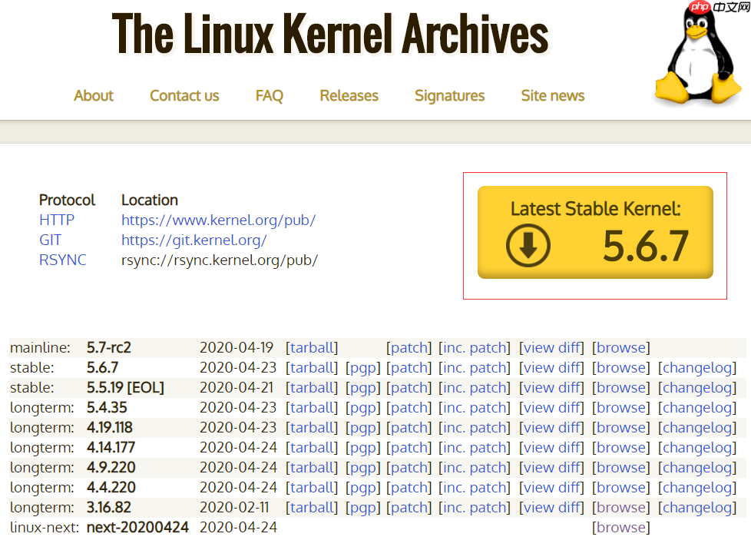This screenshot has height=560, width=751.
Task: Open the FAQ page
Action: click(x=269, y=96)
